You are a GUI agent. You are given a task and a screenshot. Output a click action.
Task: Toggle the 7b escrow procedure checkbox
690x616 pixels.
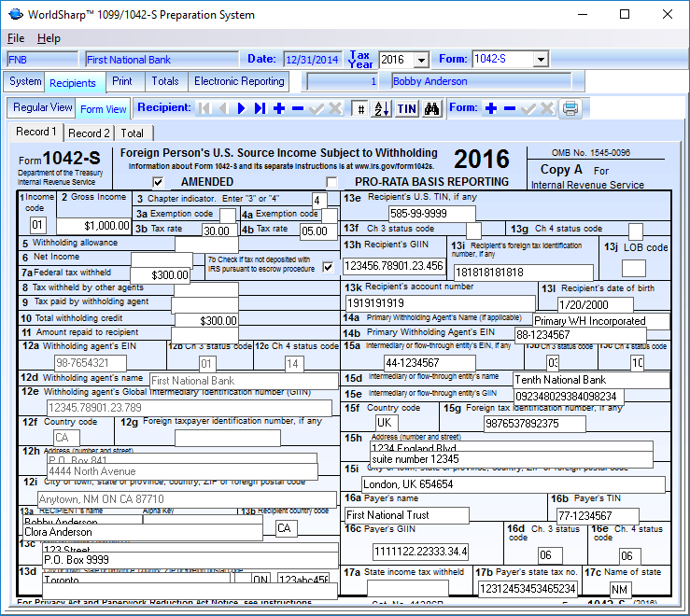click(x=328, y=267)
